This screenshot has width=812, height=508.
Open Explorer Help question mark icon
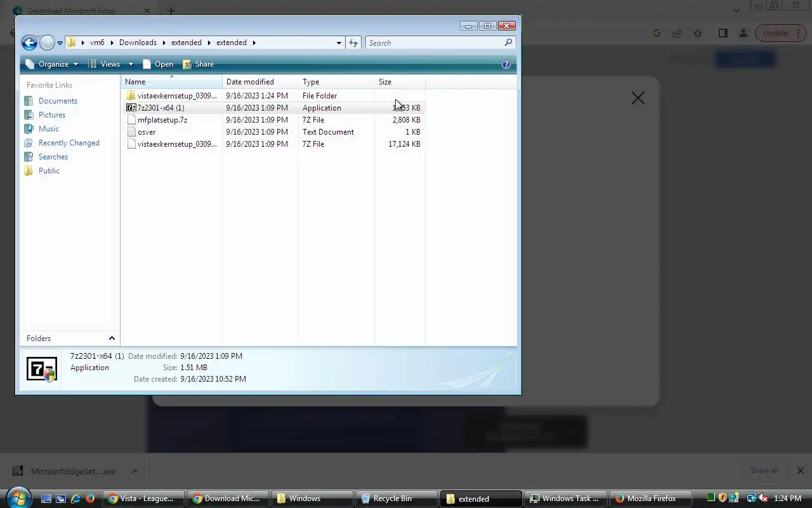pos(506,64)
